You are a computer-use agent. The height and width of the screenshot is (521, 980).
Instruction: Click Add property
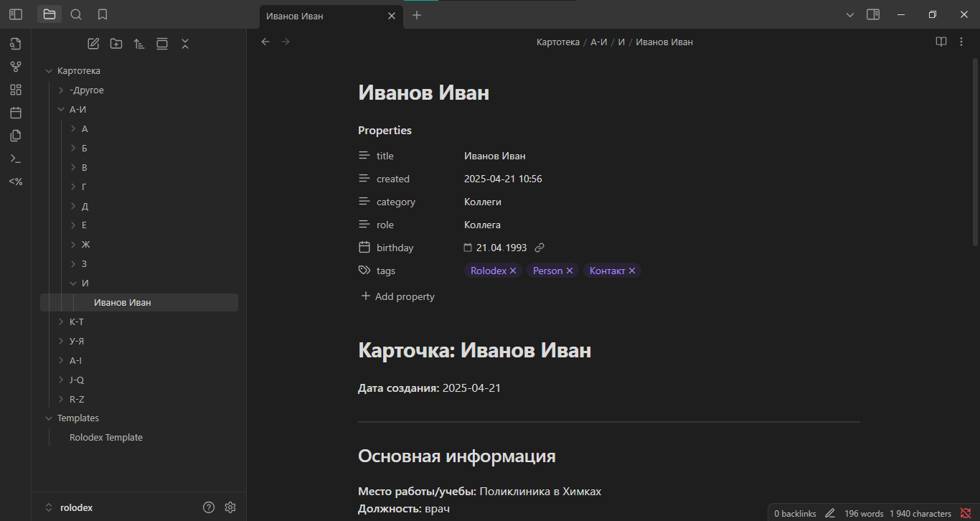click(398, 296)
